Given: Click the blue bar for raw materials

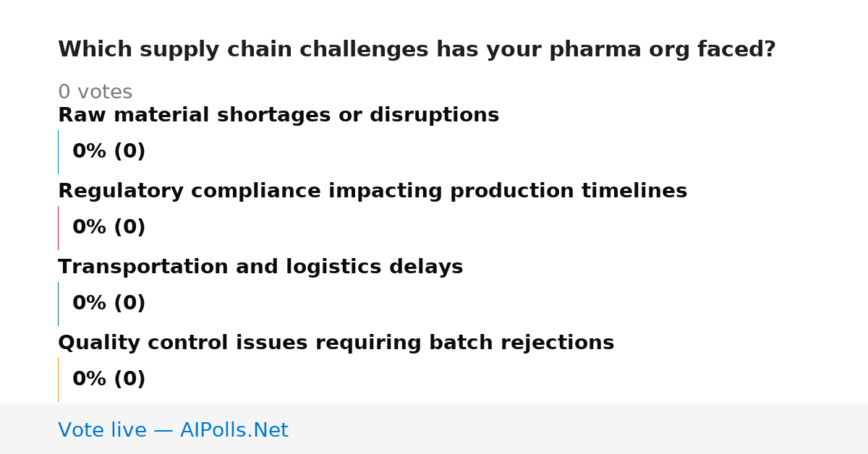Looking at the screenshot, I should tap(58, 152).
